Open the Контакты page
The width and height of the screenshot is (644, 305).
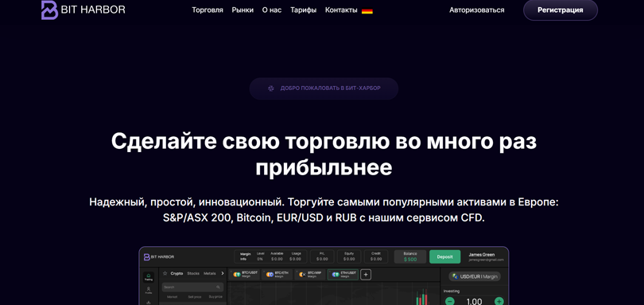(x=341, y=10)
